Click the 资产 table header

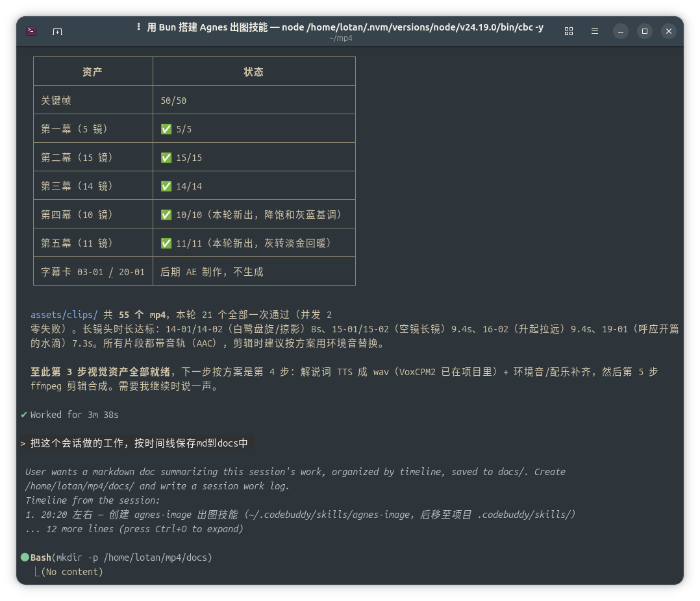pos(92,72)
